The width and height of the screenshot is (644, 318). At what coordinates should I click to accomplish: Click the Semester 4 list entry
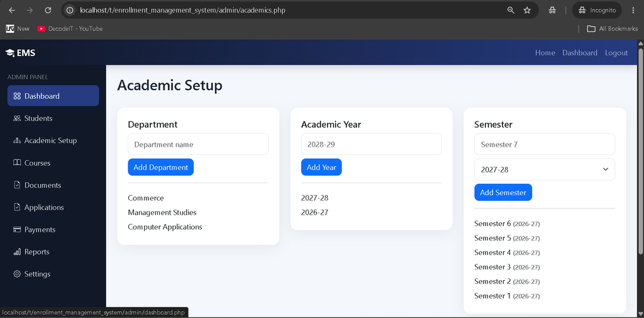507,253
